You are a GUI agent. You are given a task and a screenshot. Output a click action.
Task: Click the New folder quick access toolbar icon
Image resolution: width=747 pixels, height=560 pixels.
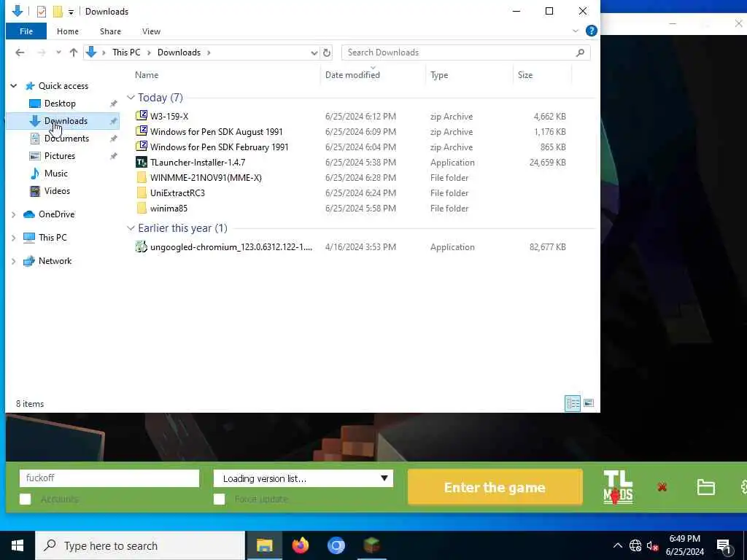point(58,12)
